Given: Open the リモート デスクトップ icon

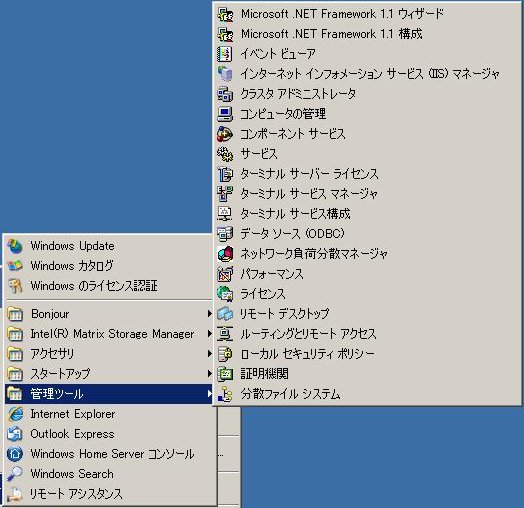Looking at the screenshot, I should tap(225, 313).
